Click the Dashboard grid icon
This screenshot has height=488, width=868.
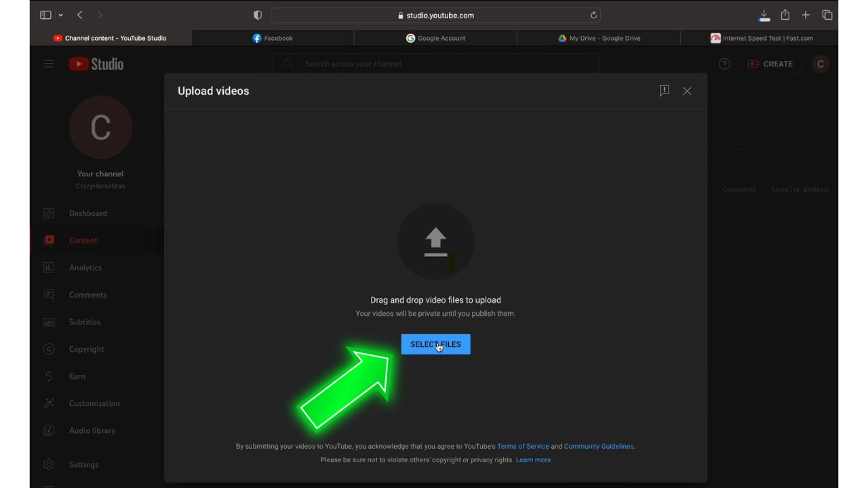(49, 213)
